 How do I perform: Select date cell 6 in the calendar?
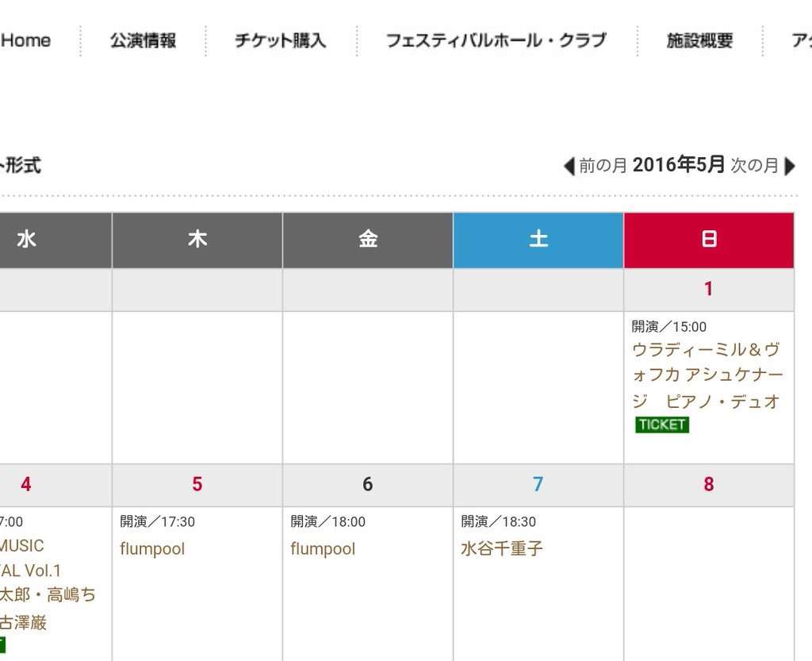click(368, 485)
